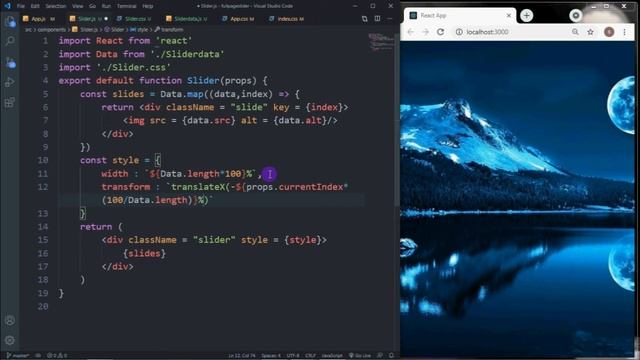
Task: Click the VS Code logo in title bar
Action: point(7,6)
